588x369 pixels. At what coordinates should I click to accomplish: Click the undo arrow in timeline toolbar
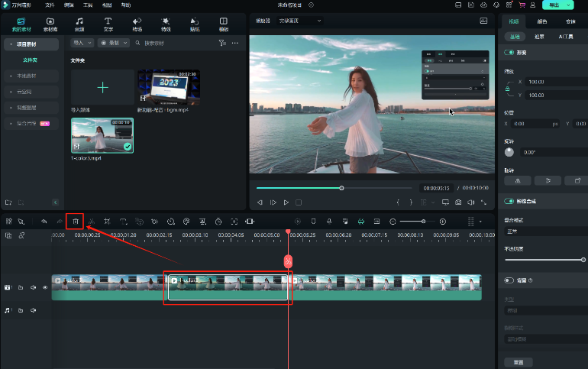[x=44, y=222]
